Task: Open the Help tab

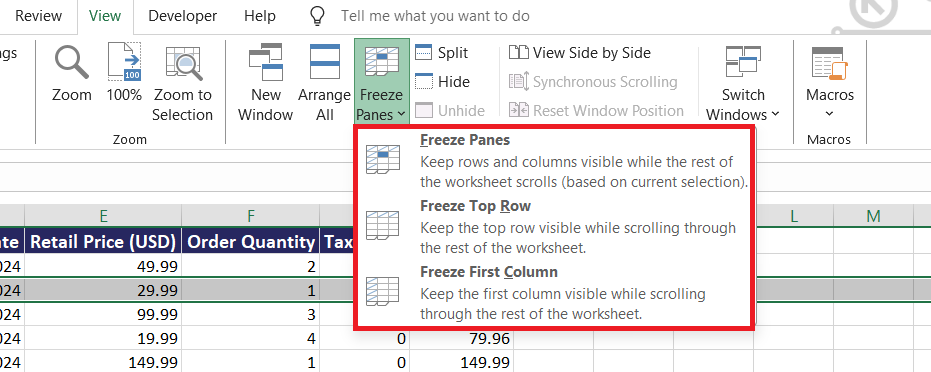Action: point(259,16)
